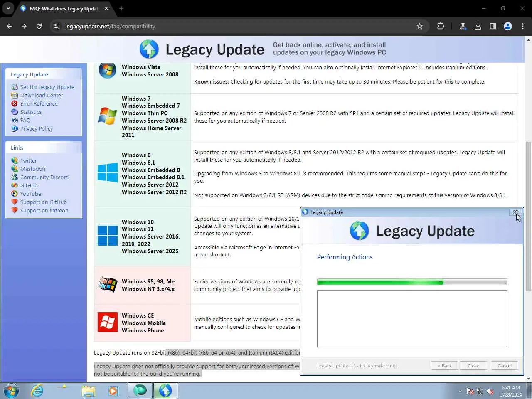This screenshot has width=532, height=399.
Task: Click the Windows Vista orb logo
Action: click(107, 70)
